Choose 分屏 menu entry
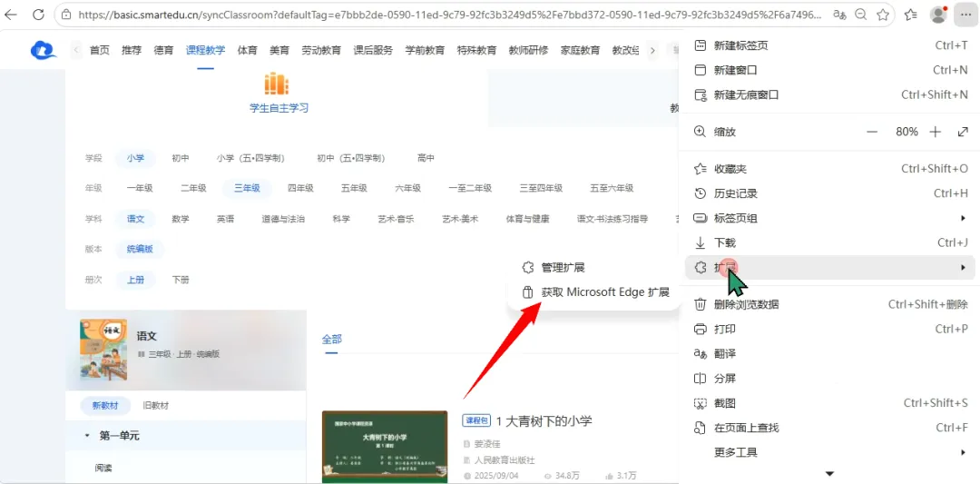Screen dimensions: 980x484 tap(831, 379)
